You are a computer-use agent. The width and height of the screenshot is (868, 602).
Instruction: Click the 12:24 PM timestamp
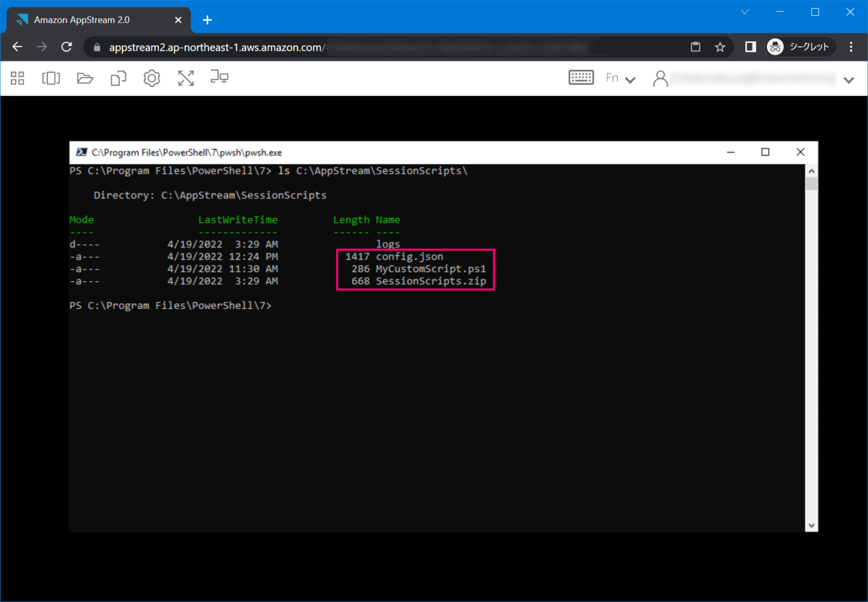click(x=253, y=256)
